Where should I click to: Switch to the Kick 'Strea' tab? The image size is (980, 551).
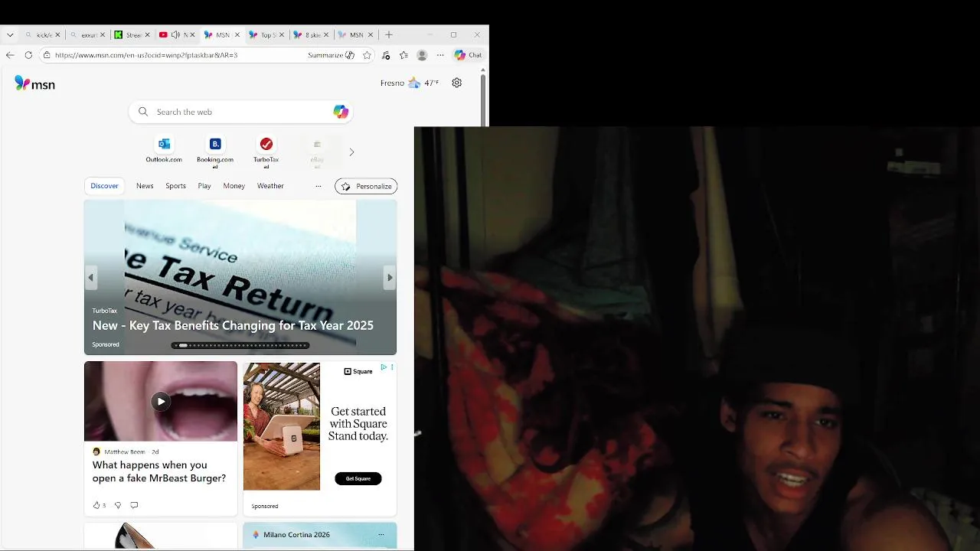132,35
